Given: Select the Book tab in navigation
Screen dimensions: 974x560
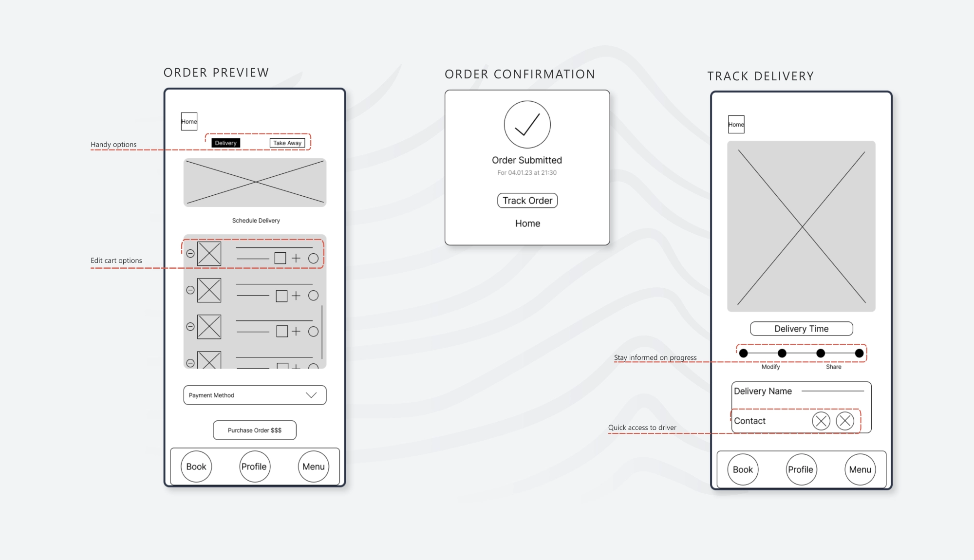Looking at the screenshot, I should pyautogui.click(x=197, y=467).
